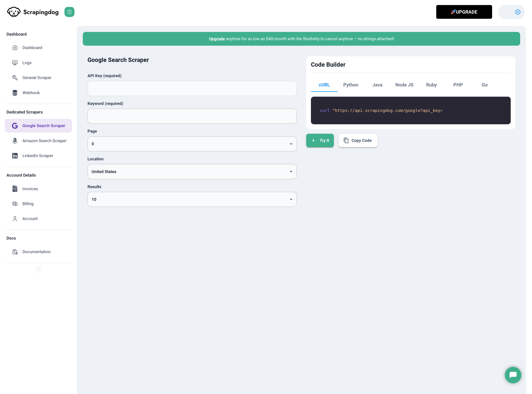Image resolution: width=532 pixels, height=394 pixels.
Task: Click the Dedicated Scrapers section label
Action: (25, 112)
